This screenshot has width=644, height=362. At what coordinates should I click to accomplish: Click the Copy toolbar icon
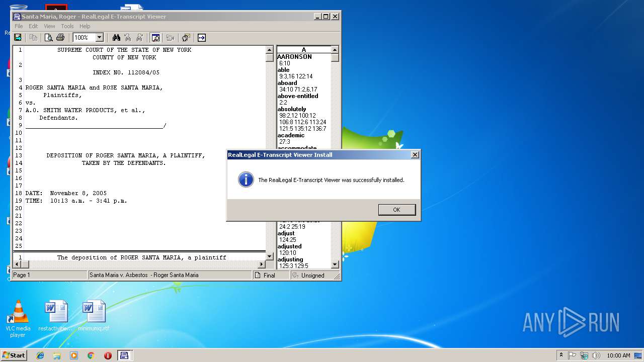33,38
